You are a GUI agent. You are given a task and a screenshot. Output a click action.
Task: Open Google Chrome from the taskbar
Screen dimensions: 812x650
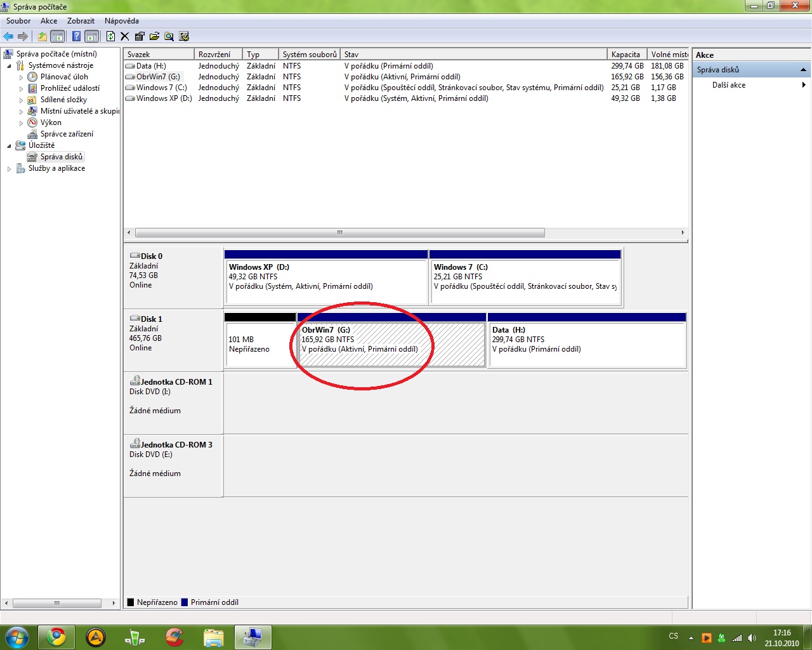56,637
